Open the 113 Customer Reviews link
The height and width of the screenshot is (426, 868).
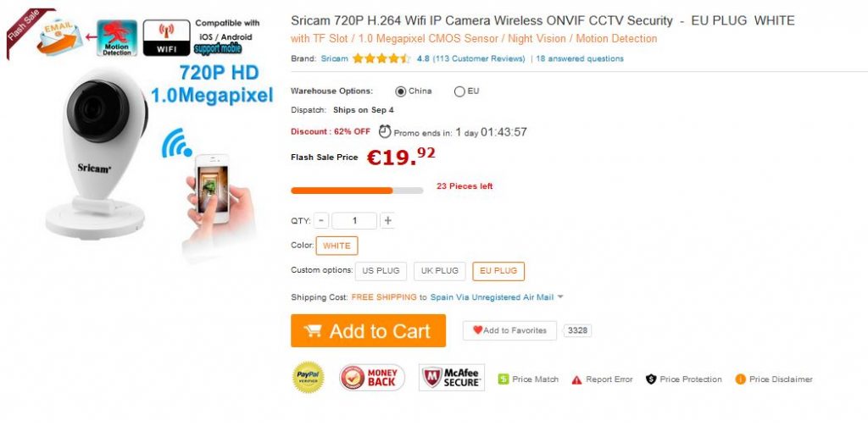tap(479, 58)
